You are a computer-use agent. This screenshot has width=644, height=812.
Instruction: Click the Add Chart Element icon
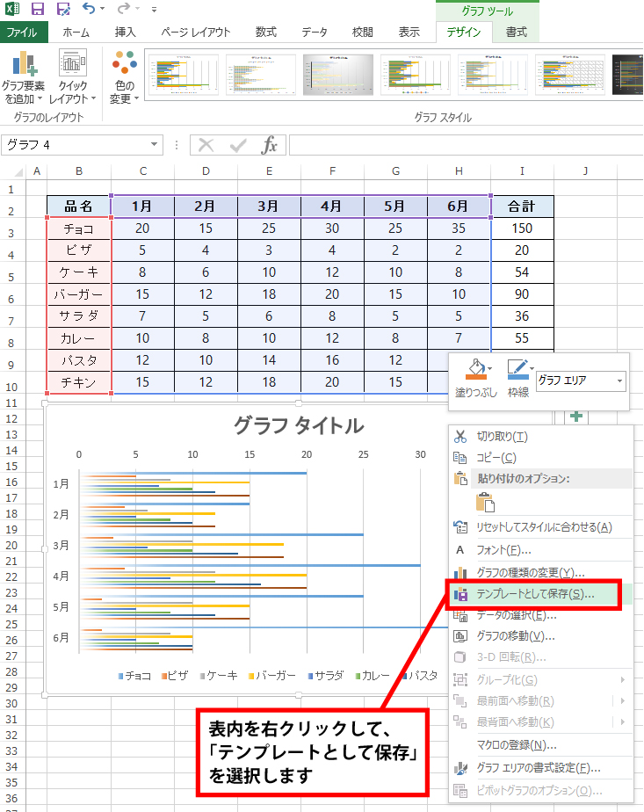24,66
